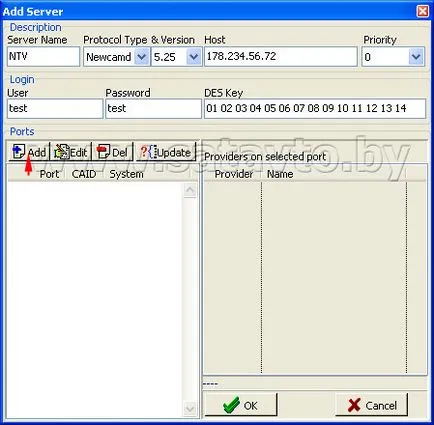Click the DES Key input field

[315, 108]
